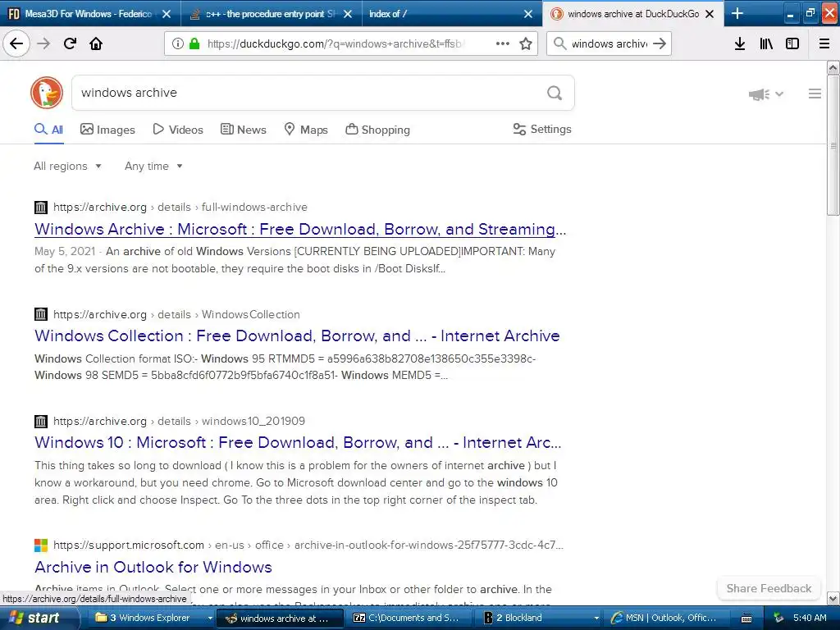
Task: Reload the current page
Action: [70, 43]
